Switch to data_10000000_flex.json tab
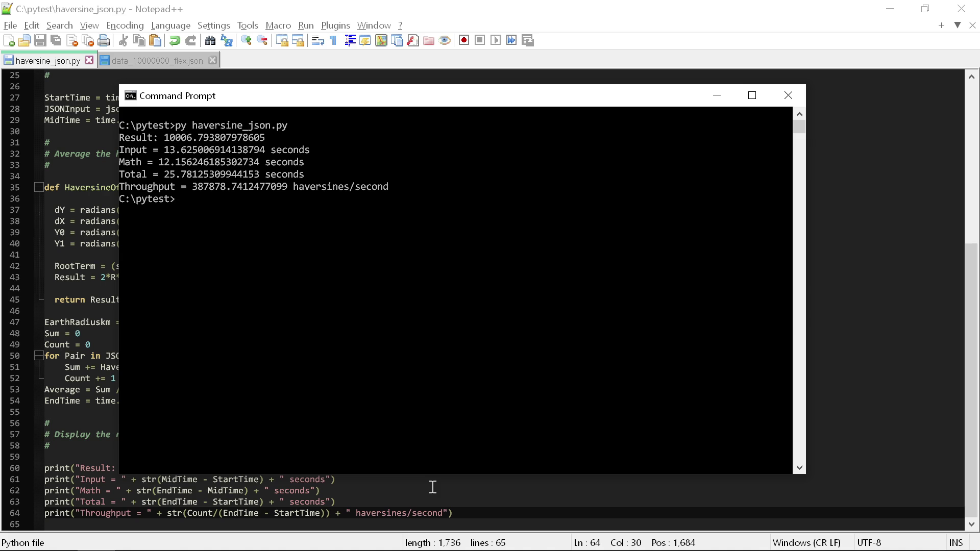Screen dimensions: 980x551 point(157,61)
